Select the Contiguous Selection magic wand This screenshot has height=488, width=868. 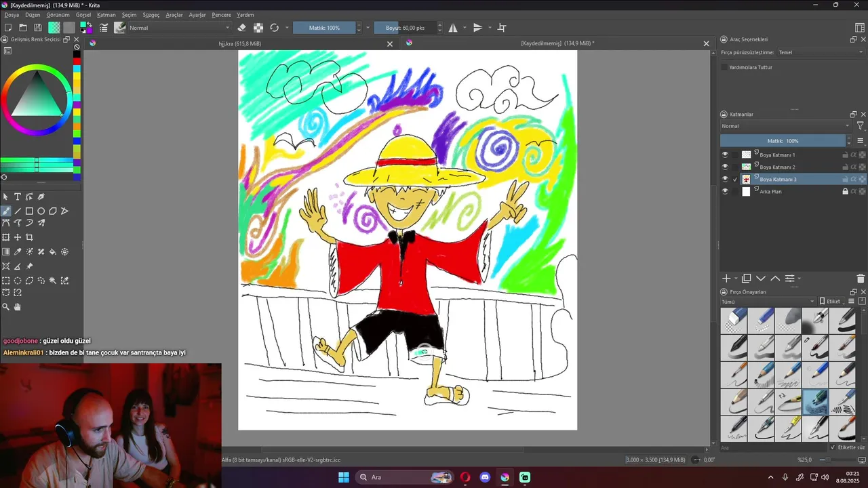[52, 281]
